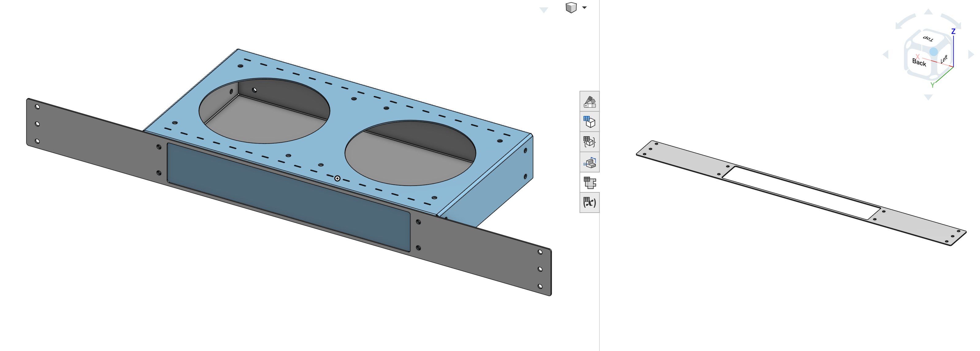Click the counterclockwise roll arrow above the cube
This screenshot has width=980, height=351.
[x=905, y=22]
